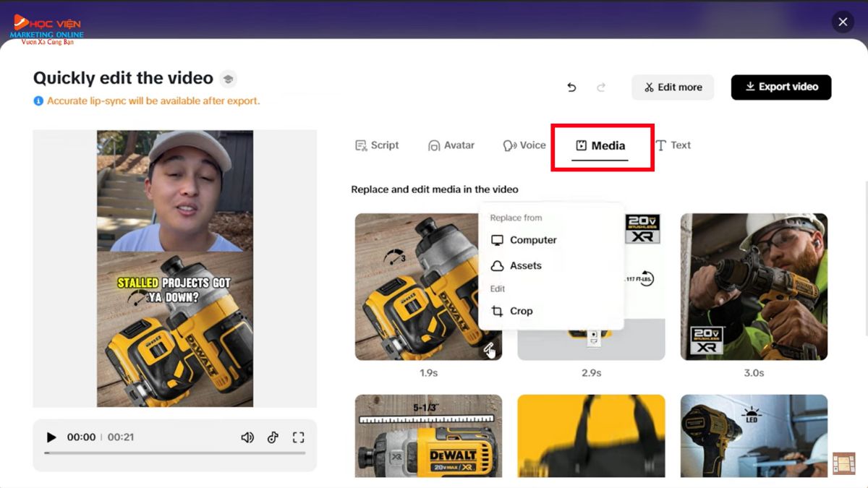Switch to the Text tab
This screenshot has height=488, width=868.
[x=673, y=145]
